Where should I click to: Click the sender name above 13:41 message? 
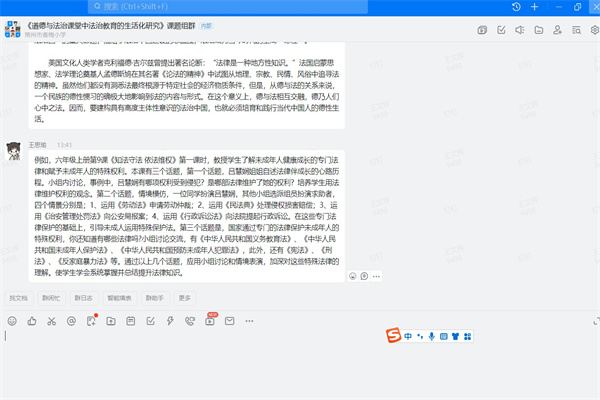click(x=38, y=145)
